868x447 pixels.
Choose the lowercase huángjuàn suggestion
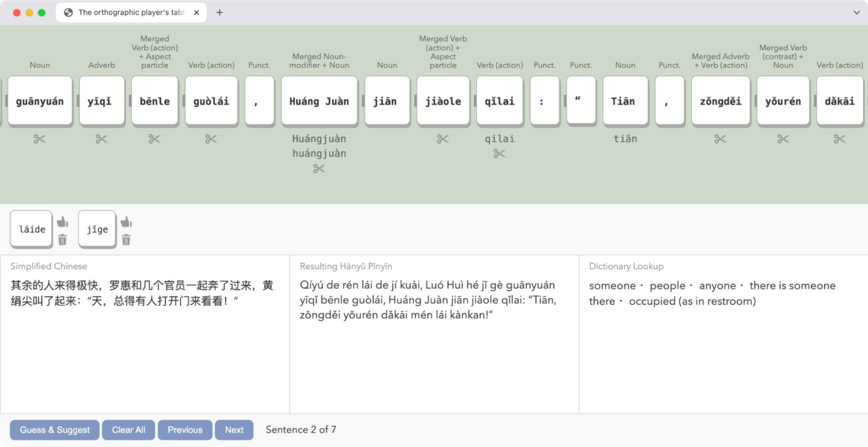[x=319, y=153]
